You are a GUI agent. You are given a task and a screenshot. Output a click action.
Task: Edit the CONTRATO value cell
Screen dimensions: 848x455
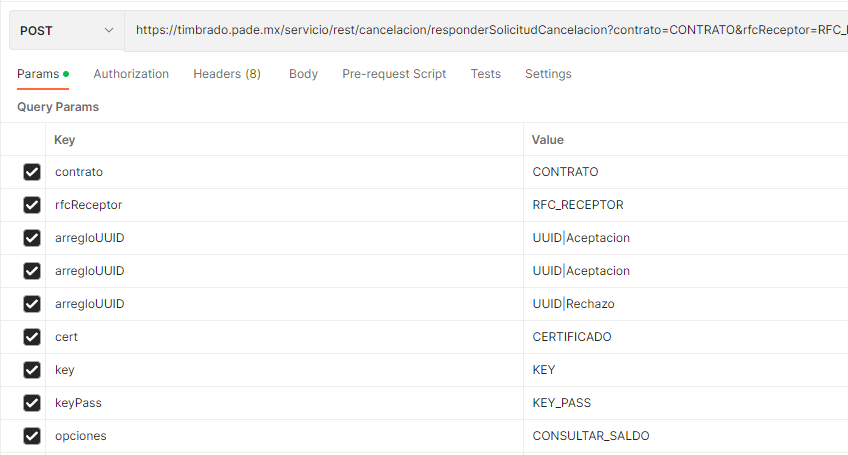tap(685, 172)
